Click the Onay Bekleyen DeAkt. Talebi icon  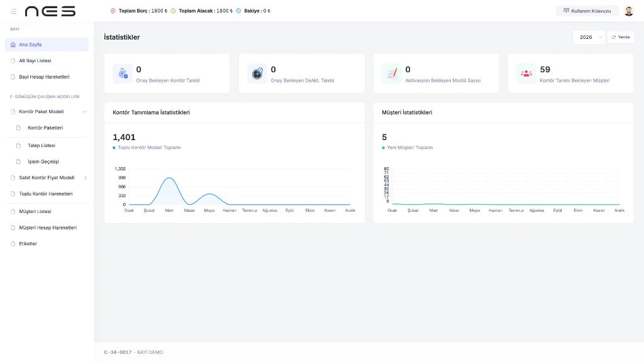pyautogui.click(x=257, y=74)
